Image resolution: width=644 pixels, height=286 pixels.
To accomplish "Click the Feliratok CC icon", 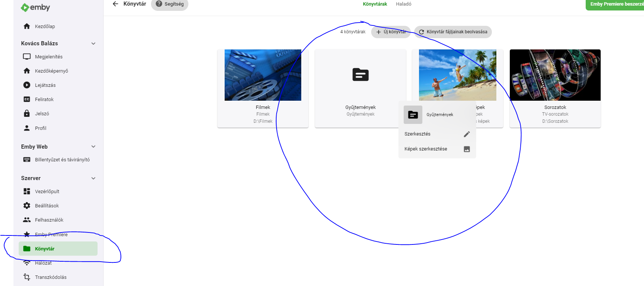I will [27, 99].
